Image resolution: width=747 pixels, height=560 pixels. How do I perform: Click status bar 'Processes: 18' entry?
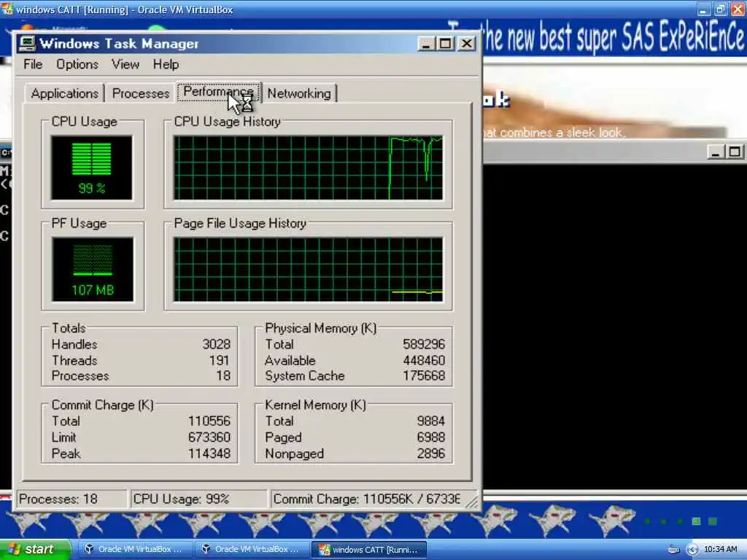(x=72, y=499)
